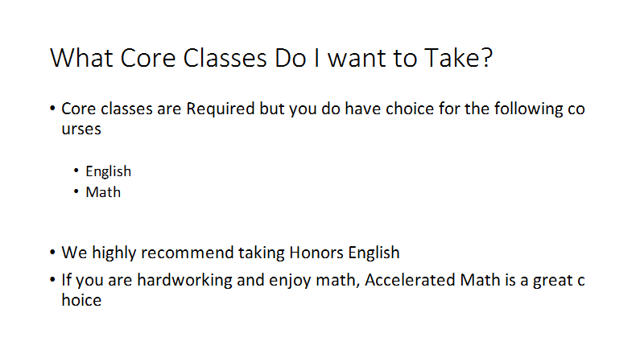Click bullet marker before 'Core classes are Required'
This screenshot has width=644, height=362.
click(x=52, y=109)
